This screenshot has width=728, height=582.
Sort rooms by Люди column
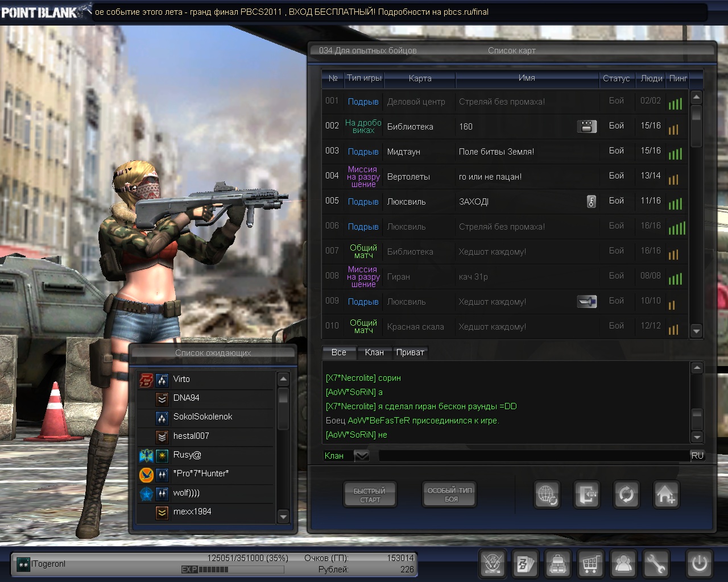(x=651, y=78)
